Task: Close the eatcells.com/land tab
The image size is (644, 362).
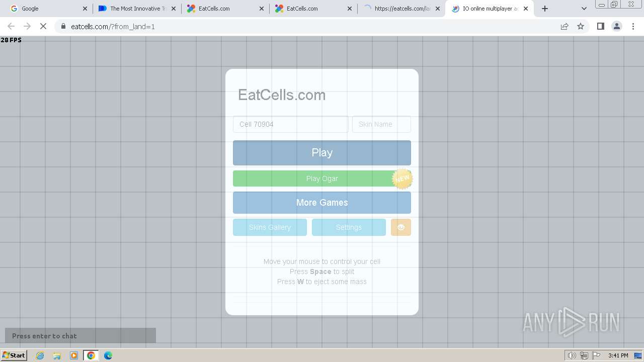Action: click(x=438, y=9)
